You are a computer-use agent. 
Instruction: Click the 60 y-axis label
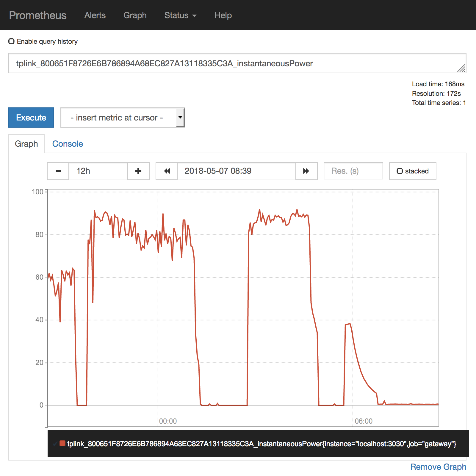[x=40, y=277]
